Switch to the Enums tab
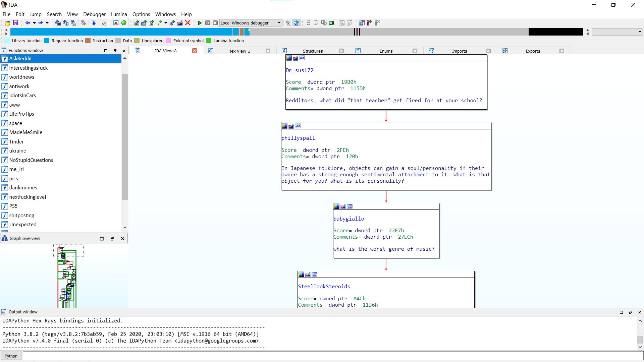 pos(386,51)
